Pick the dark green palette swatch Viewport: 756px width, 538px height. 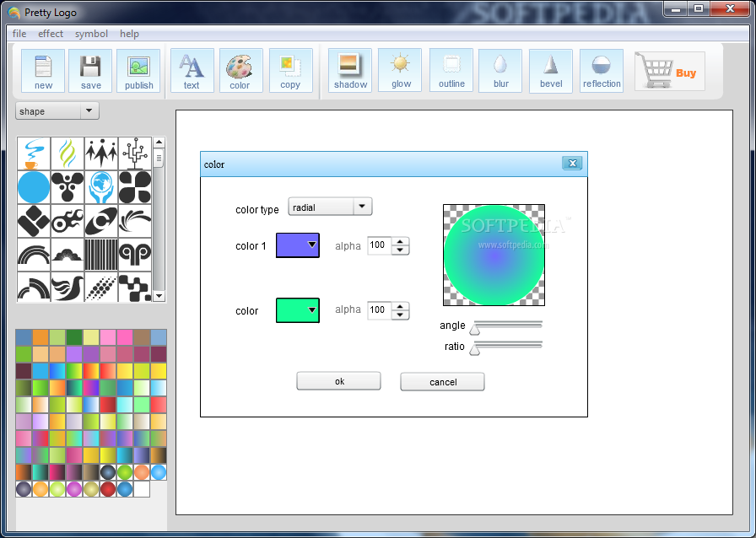(74, 337)
